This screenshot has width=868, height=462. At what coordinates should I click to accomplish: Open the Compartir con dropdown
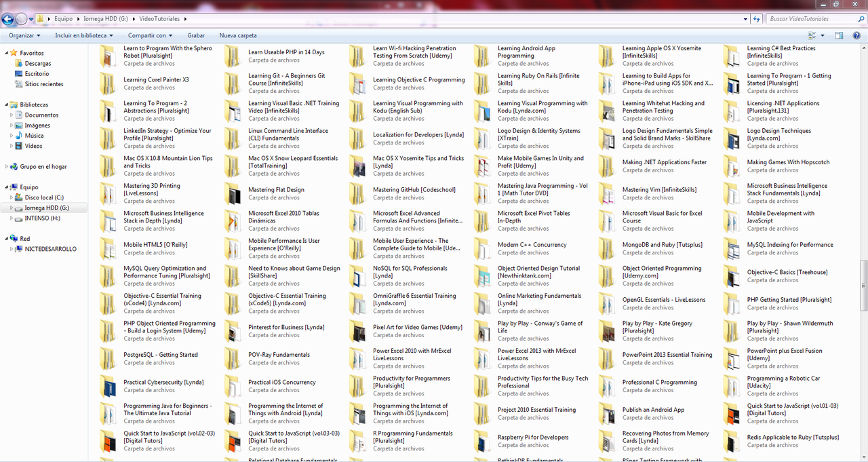[150, 35]
